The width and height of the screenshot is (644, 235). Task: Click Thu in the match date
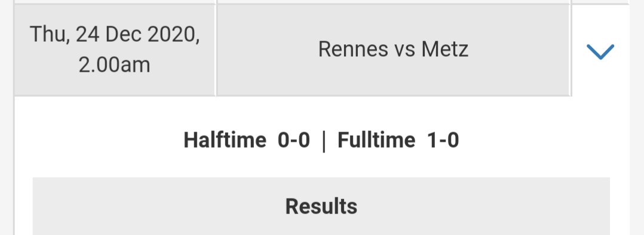[x=47, y=34]
